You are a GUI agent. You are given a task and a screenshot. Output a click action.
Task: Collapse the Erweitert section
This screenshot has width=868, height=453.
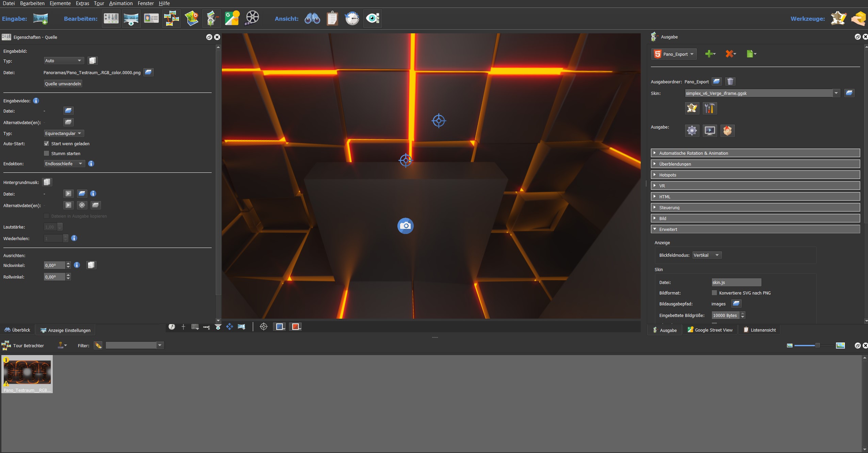(755, 229)
